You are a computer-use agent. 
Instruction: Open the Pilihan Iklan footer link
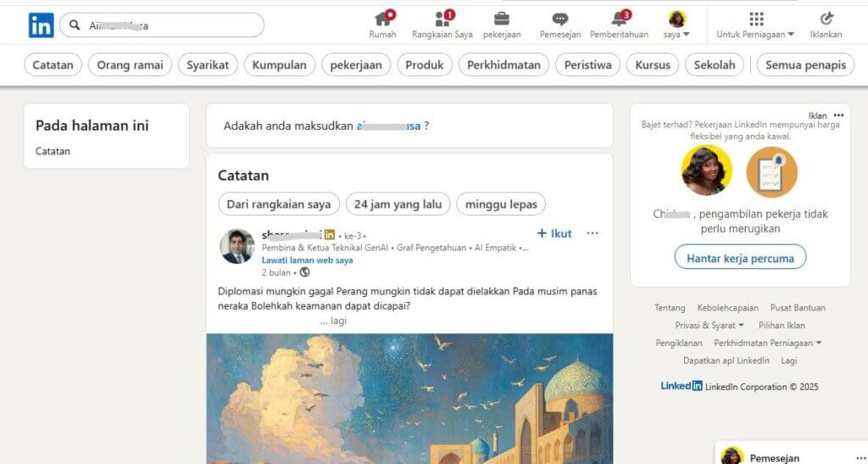pyautogui.click(x=782, y=326)
